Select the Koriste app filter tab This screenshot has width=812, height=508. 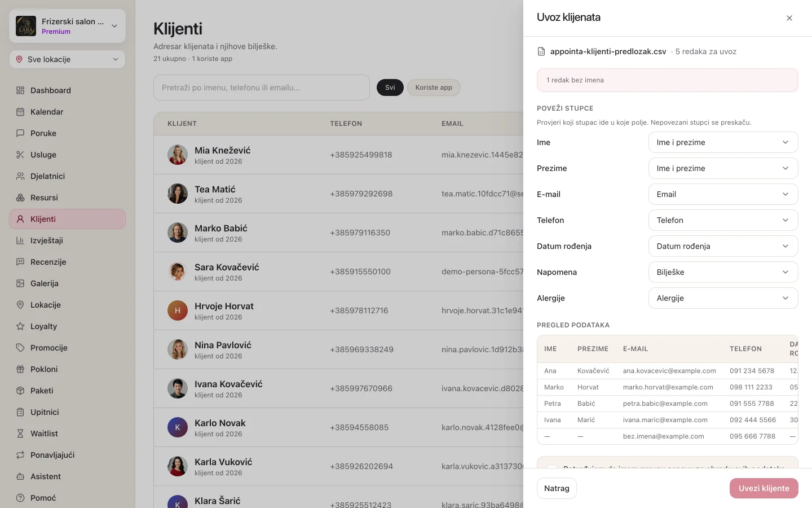click(434, 87)
